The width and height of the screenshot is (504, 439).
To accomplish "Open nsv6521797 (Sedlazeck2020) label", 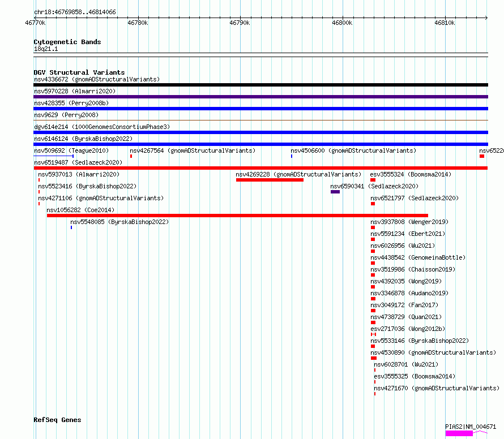I will [415, 198].
